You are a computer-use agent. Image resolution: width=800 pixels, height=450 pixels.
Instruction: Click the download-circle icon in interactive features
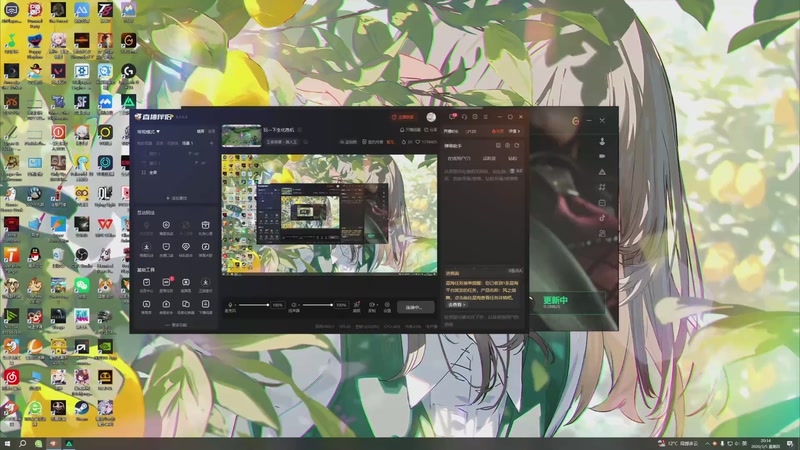point(146,247)
